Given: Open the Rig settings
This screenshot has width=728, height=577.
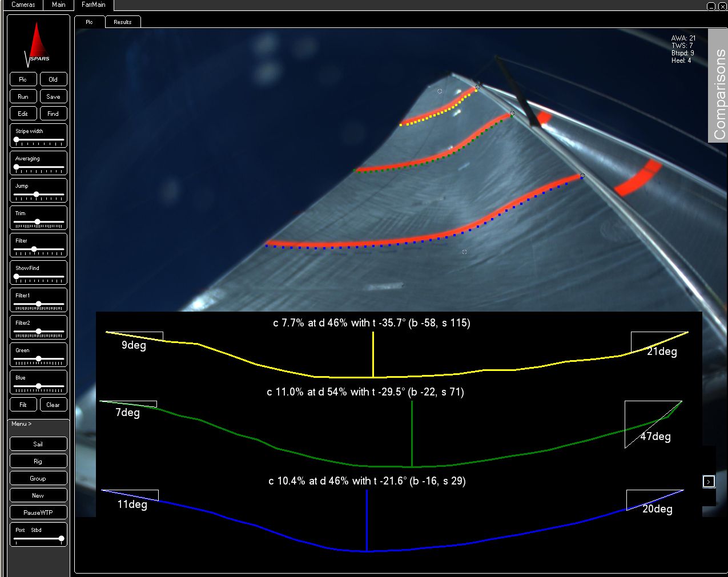Looking at the screenshot, I should point(38,461).
